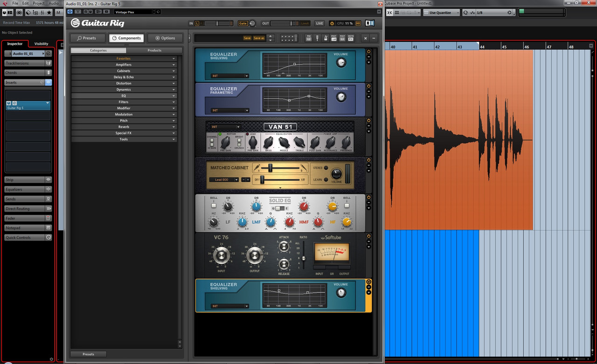The width and height of the screenshot is (597, 364).
Task: Expand the Cabinets category
Action: pyautogui.click(x=124, y=71)
